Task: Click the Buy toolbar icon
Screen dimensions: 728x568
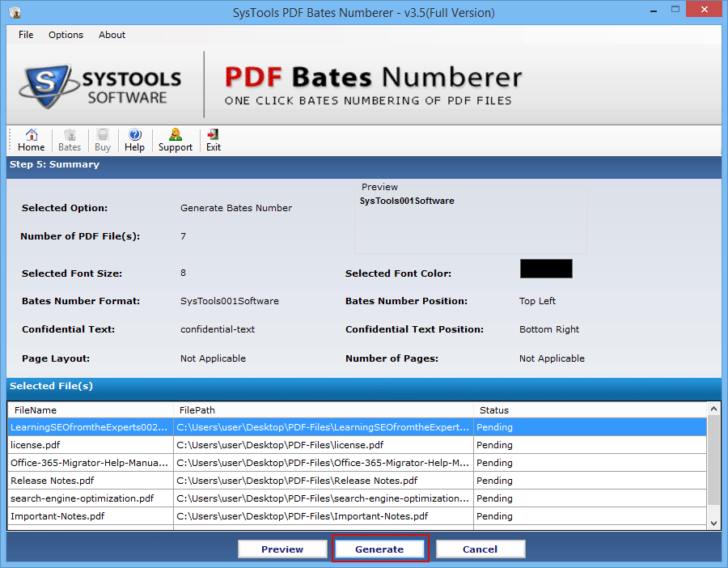Action: (x=103, y=140)
